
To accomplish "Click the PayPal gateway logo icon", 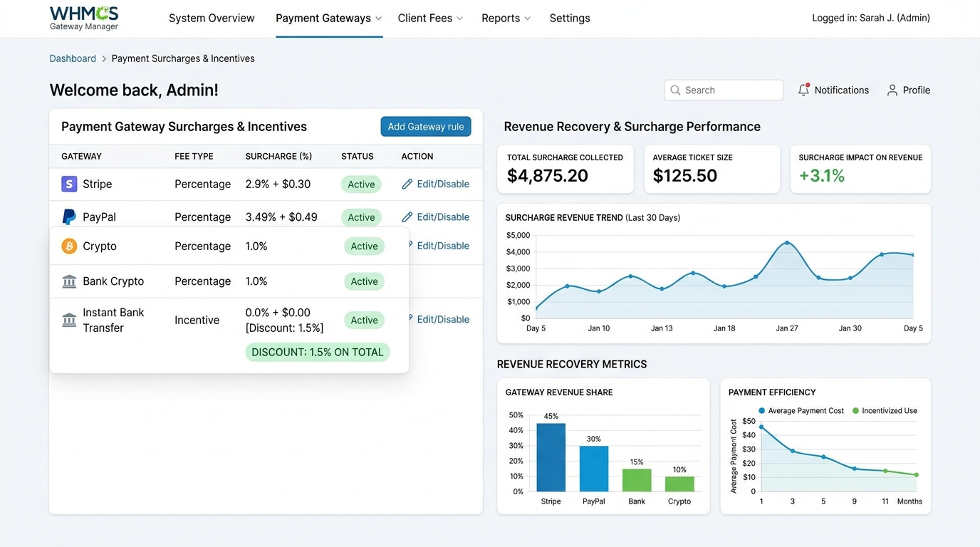I will (69, 217).
